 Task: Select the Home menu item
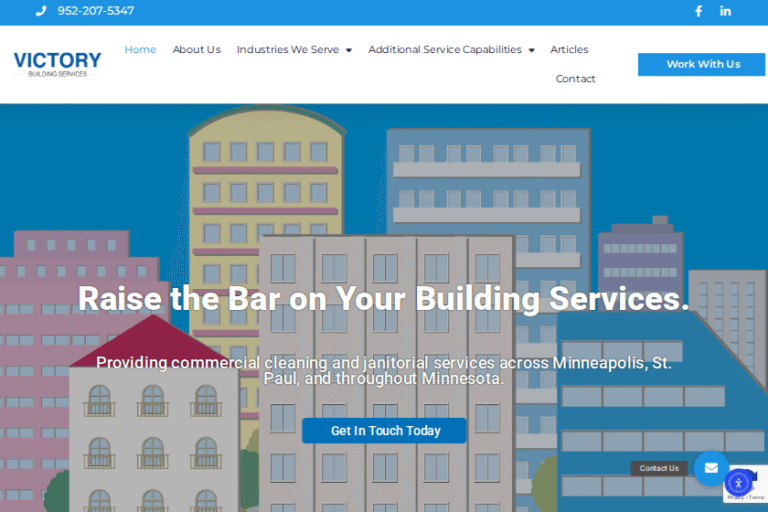pyautogui.click(x=140, y=49)
